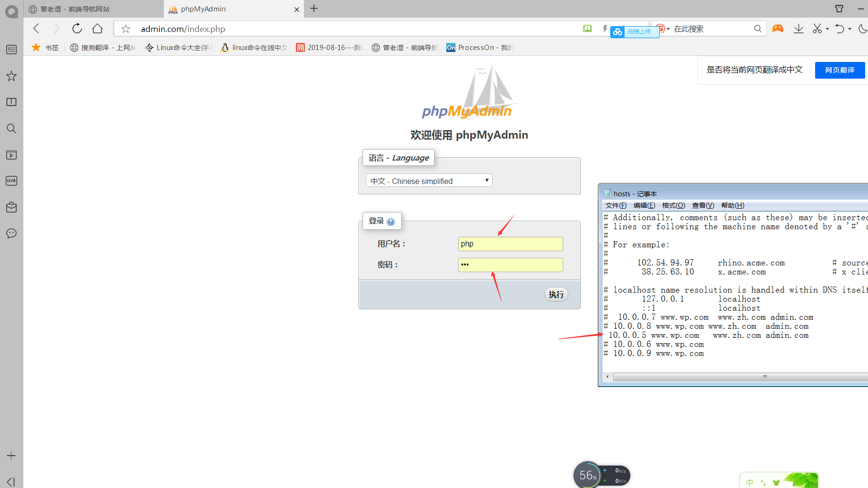Go forward with the forward arrow
The height and width of the screenshot is (488, 868).
(57, 29)
